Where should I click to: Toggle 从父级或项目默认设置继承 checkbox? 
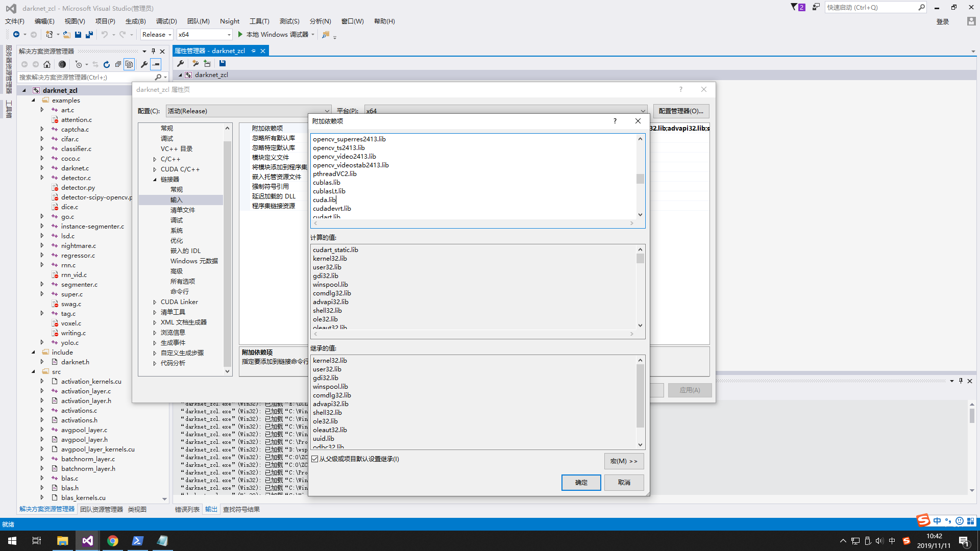click(x=315, y=459)
